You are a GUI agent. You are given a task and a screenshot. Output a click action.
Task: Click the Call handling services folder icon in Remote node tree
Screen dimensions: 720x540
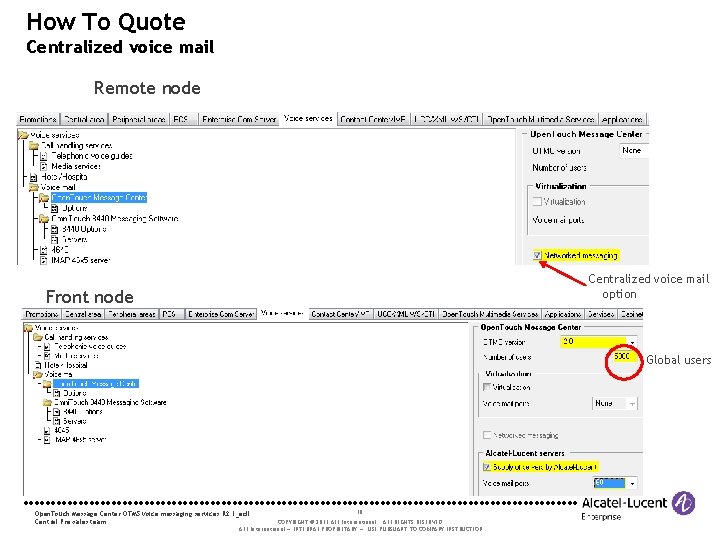(34, 145)
